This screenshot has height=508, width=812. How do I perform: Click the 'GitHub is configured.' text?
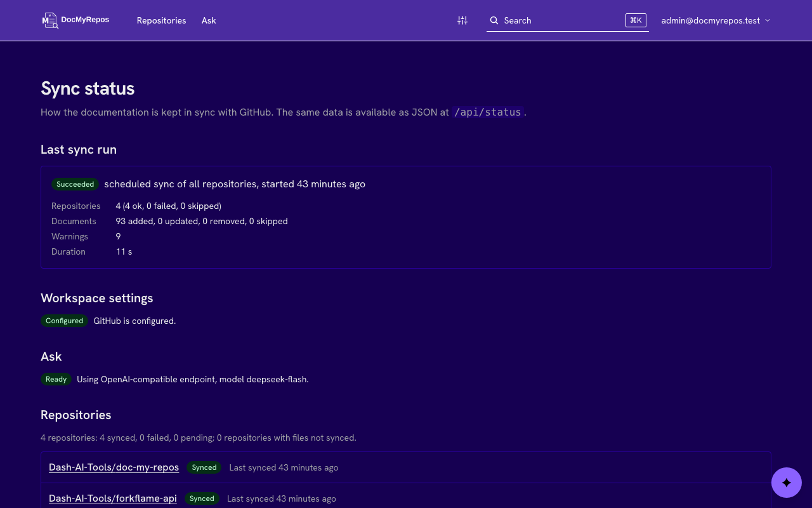(134, 321)
